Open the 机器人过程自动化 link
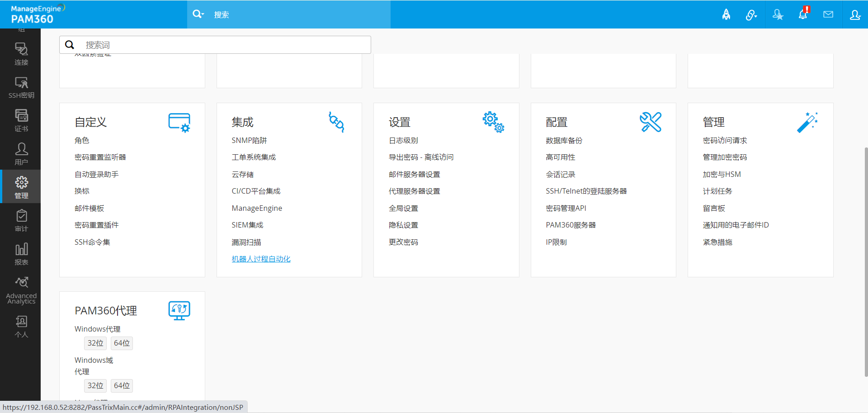868x413 pixels. tap(261, 259)
